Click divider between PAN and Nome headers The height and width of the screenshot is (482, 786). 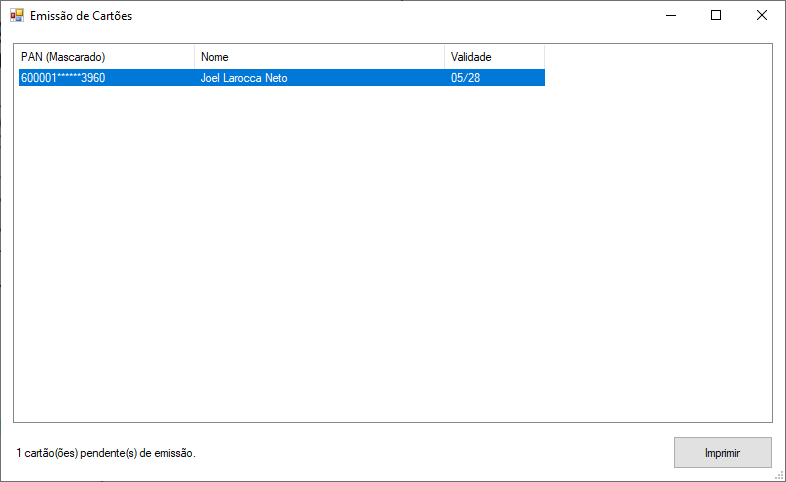194,57
